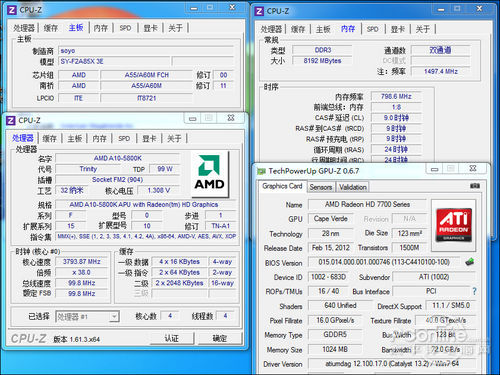This screenshot has width=500, height=375.
Task: Click the Bus Interface question mark icon
Action: [x=474, y=291]
